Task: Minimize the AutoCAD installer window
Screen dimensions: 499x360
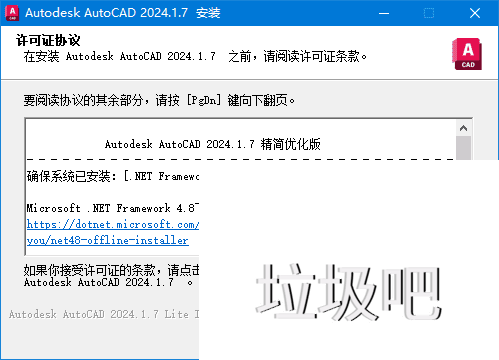Action: [384, 13]
